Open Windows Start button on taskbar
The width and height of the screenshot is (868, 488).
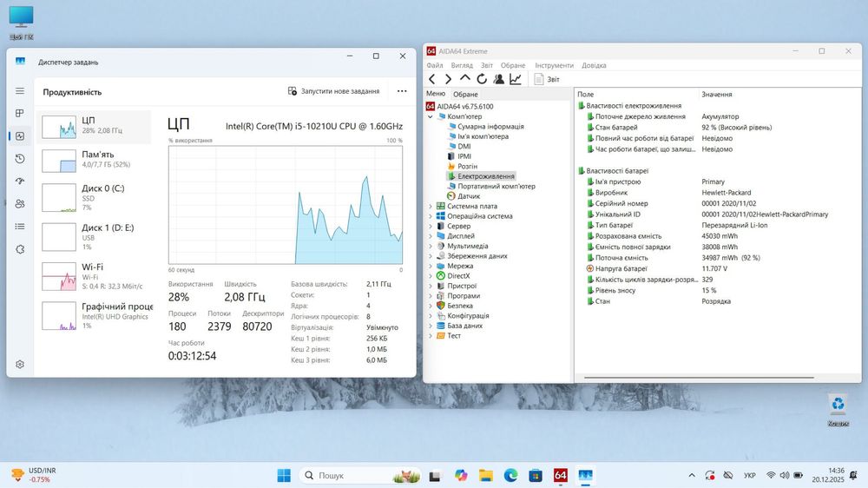coord(284,475)
